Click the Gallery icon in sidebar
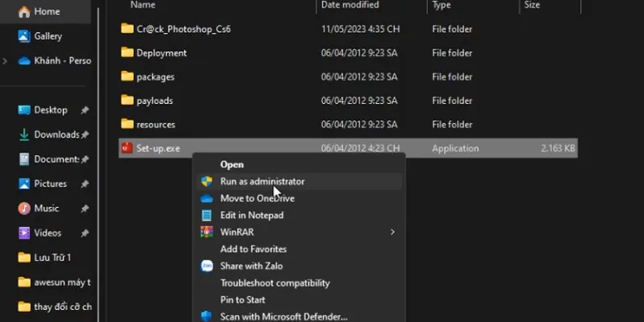This screenshot has width=644, height=322. click(x=23, y=36)
